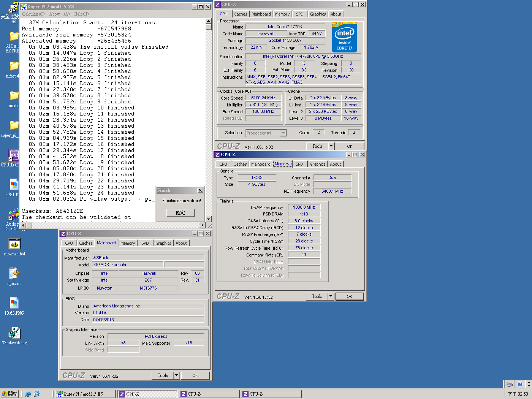Click the Super PI title bar icon
Viewport: 532px width, 399px height.
(24, 6)
